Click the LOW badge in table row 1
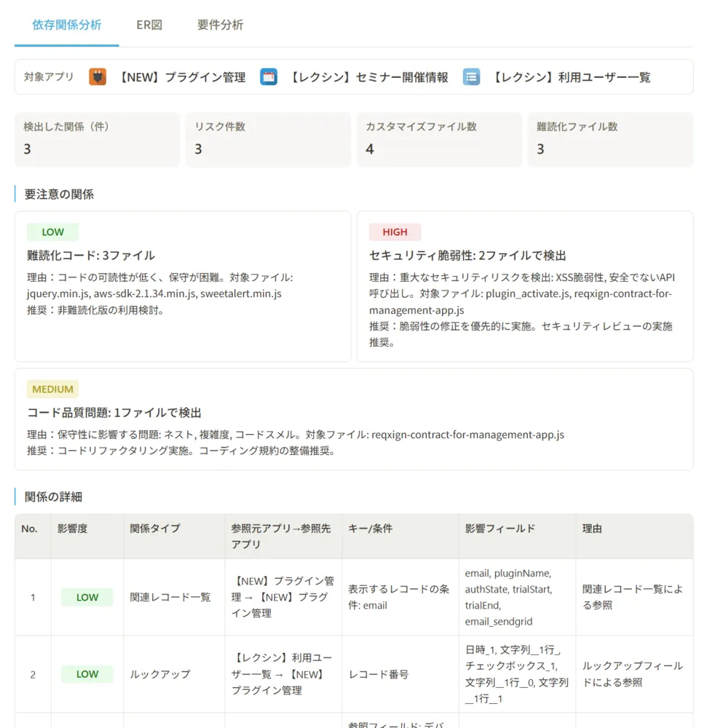The image size is (707, 728). click(x=87, y=597)
